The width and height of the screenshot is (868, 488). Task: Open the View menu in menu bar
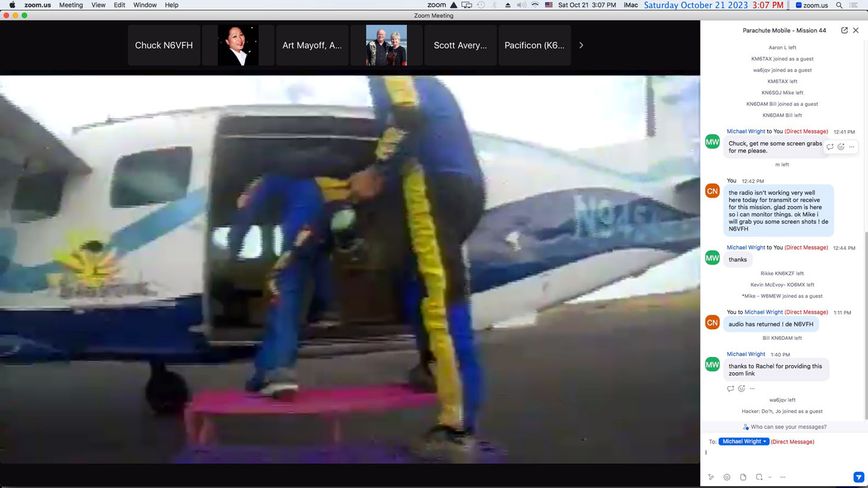pos(98,5)
